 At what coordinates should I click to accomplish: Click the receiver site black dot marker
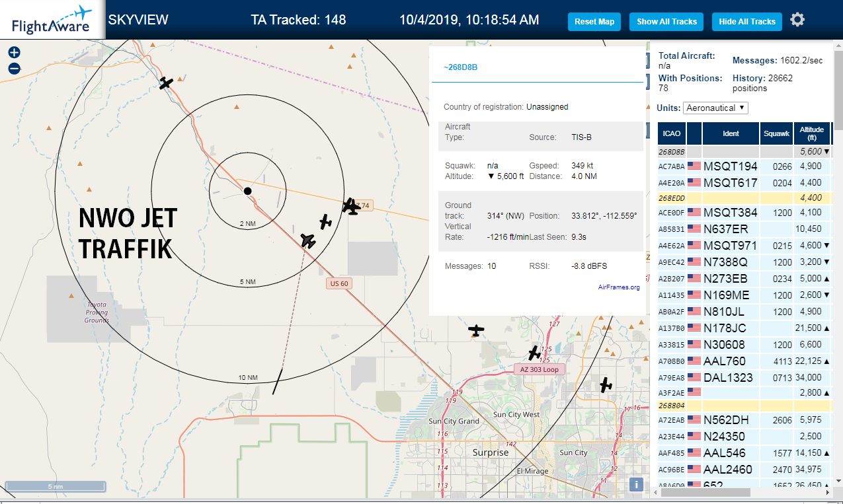click(x=247, y=191)
